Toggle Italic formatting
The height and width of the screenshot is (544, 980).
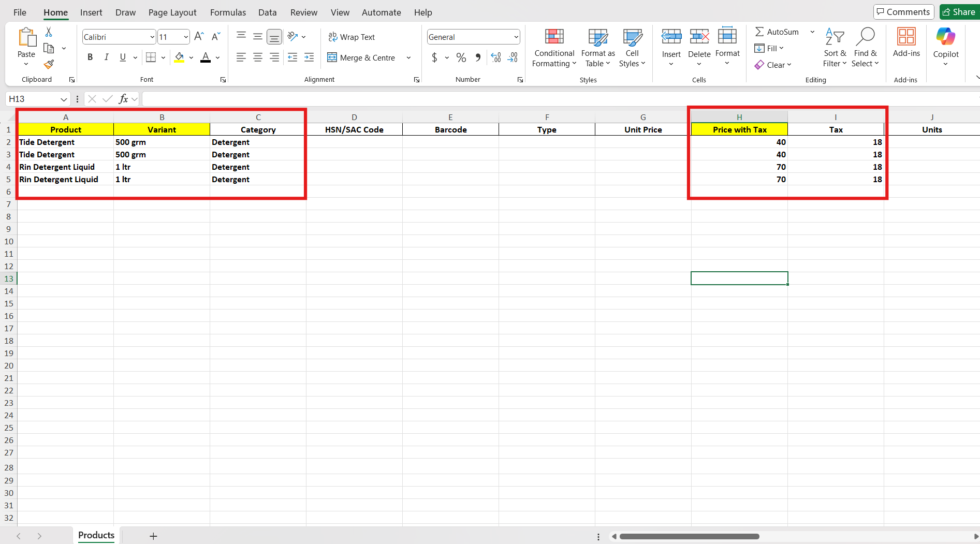point(106,57)
